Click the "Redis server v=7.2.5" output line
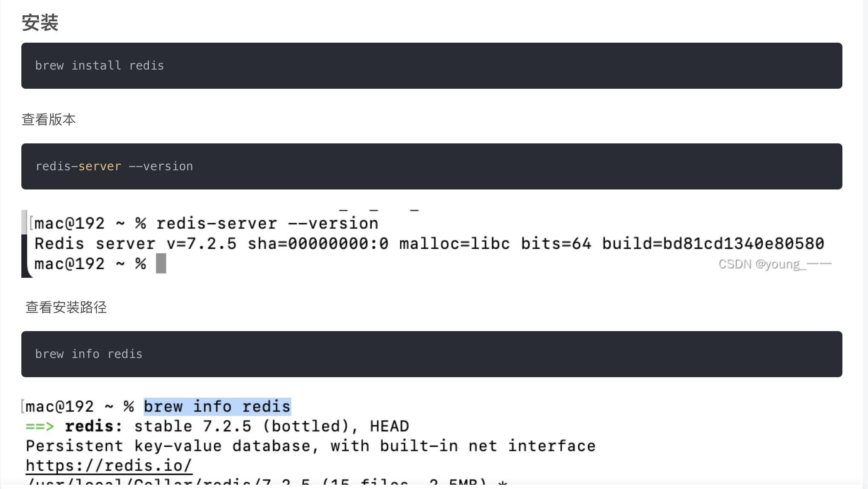 [135, 244]
